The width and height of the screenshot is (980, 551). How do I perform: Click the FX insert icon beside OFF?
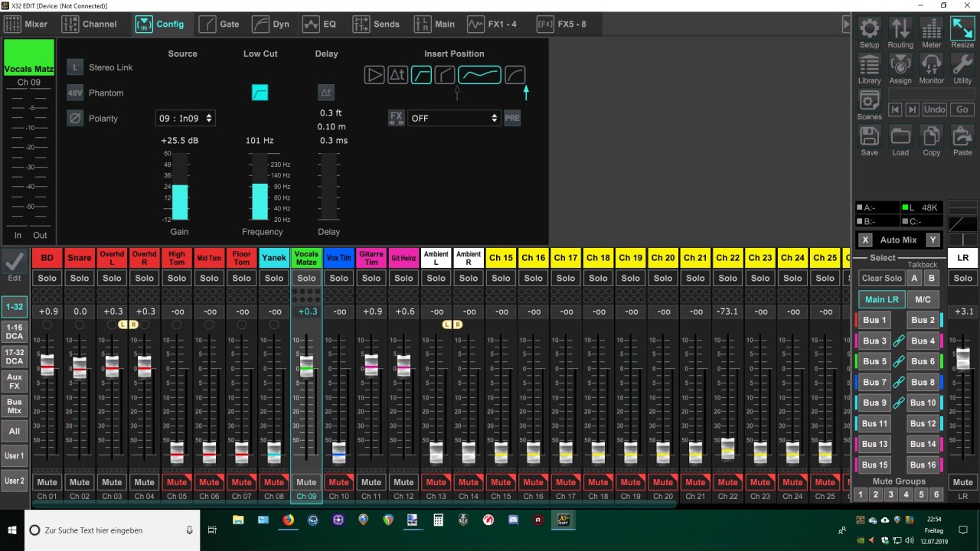click(396, 118)
